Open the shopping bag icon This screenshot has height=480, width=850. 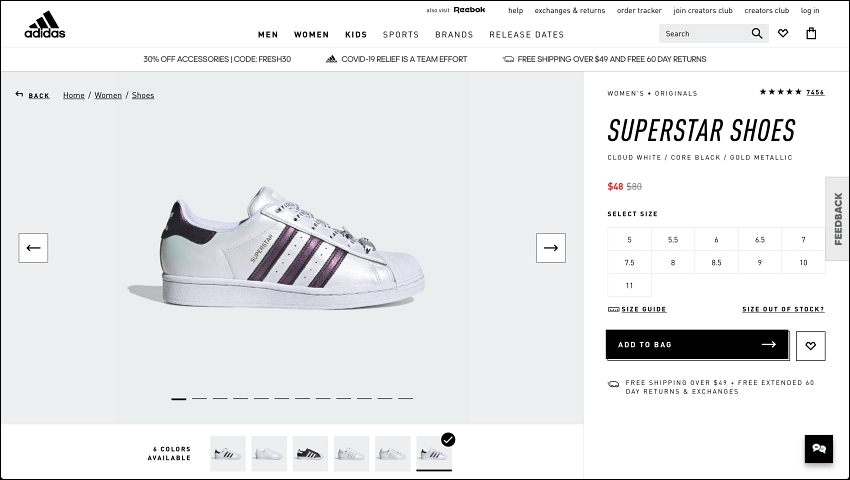click(x=811, y=34)
